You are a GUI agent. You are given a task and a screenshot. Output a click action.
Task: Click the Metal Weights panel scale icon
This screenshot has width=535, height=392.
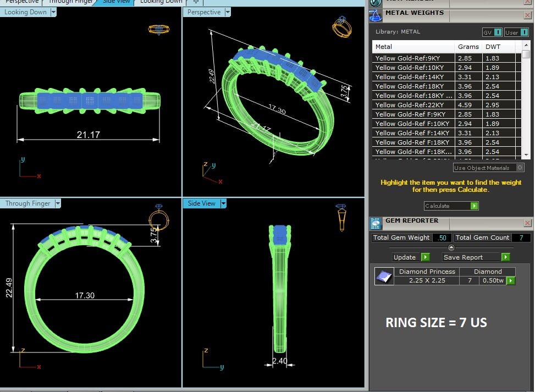pos(376,16)
